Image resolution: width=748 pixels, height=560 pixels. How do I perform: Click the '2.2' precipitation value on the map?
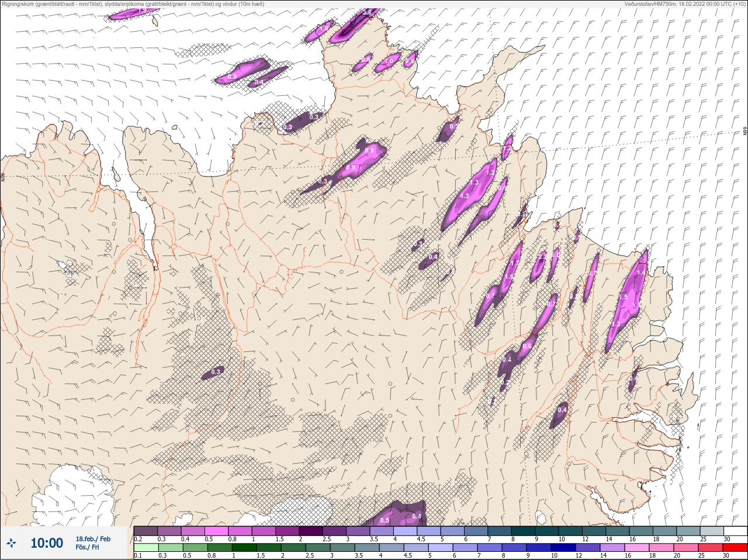(542, 257)
